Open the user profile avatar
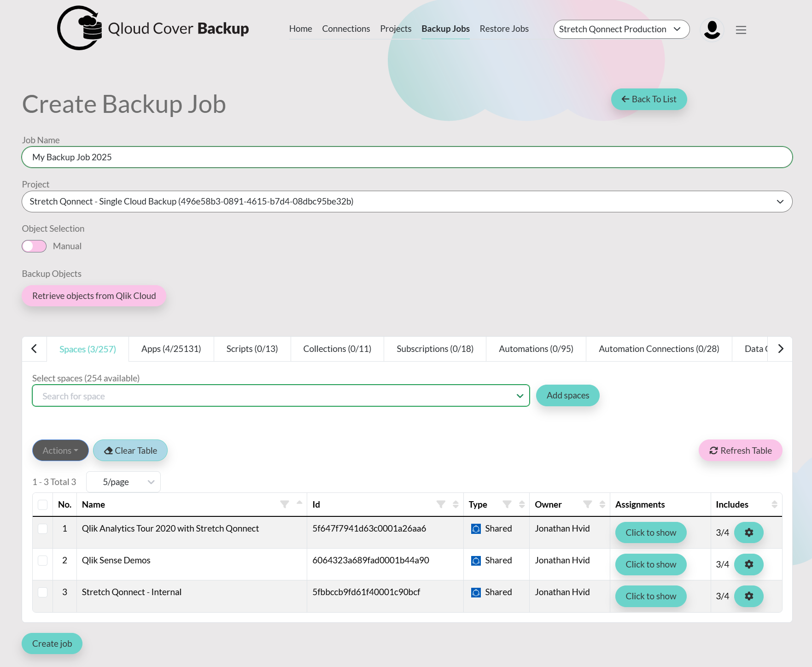812x667 pixels. coord(712,29)
